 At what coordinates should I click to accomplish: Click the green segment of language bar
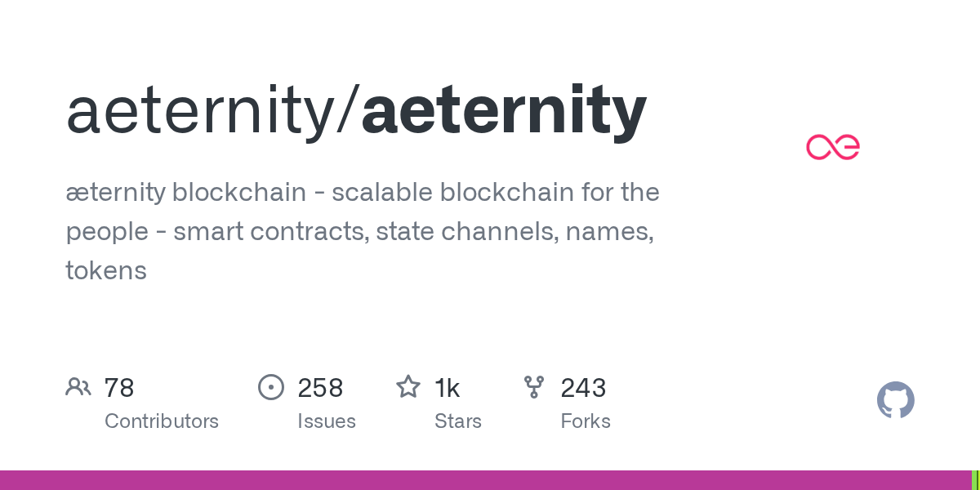coord(975,480)
